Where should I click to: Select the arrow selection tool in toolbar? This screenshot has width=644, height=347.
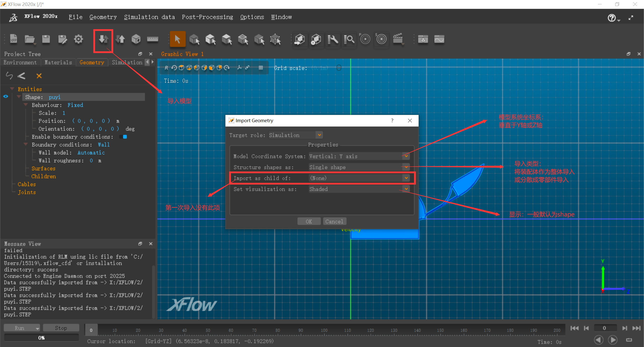coord(178,39)
